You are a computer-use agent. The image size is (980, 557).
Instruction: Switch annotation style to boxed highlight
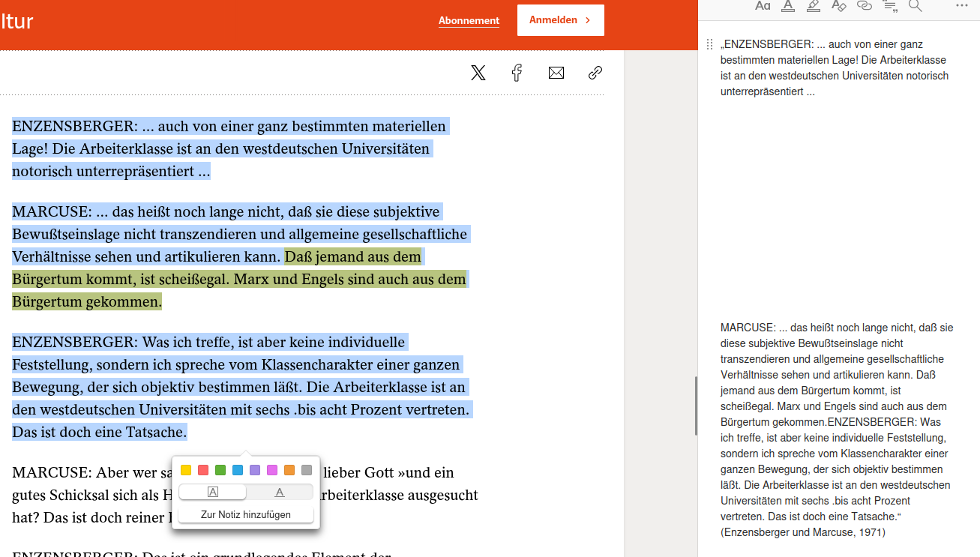pyautogui.click(x=212, y=492)
